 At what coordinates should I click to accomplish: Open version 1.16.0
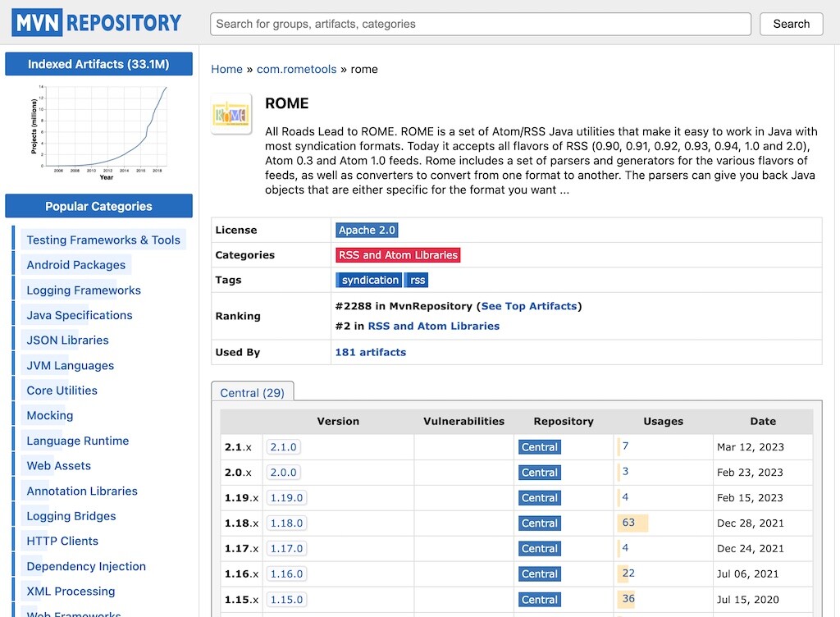tap(286, 574)
